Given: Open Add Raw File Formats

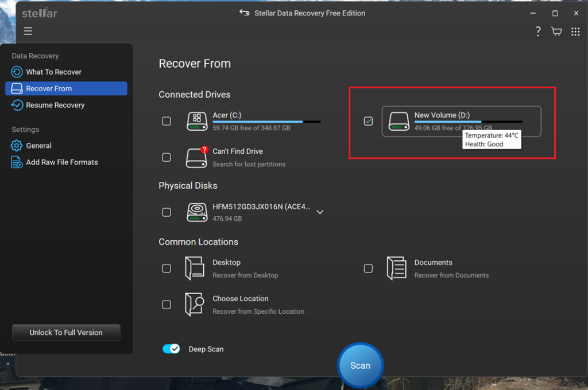Looking at the screenshot, I should click(66, 162).
